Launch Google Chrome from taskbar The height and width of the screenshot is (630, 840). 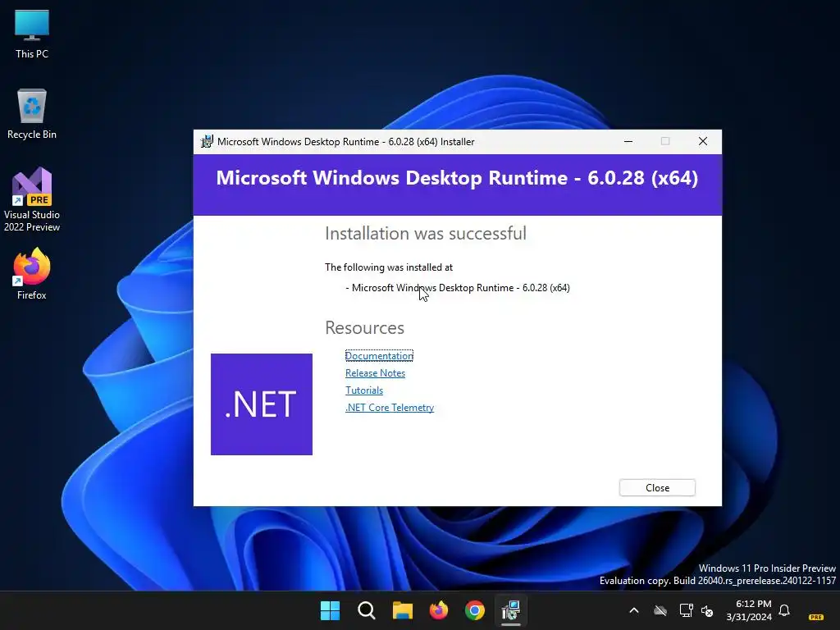pyautogui.click(x=475, y=610)
